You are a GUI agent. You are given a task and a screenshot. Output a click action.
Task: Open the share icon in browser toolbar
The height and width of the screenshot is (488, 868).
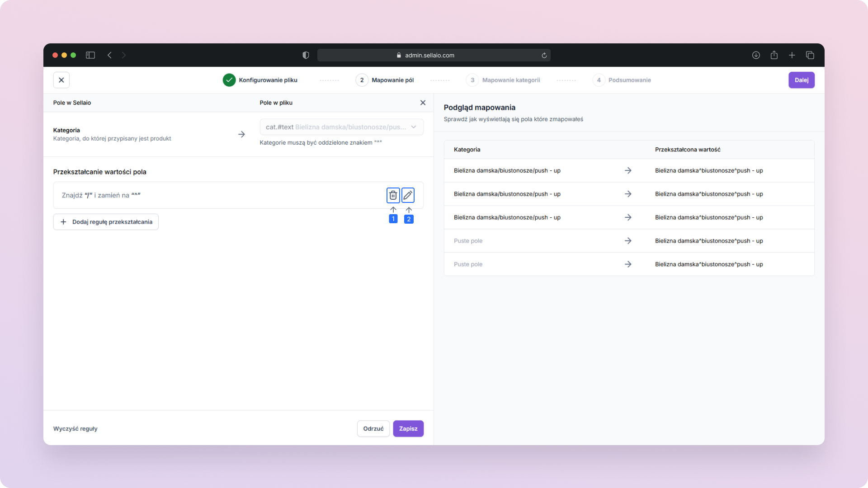click(x=774, y=55)
